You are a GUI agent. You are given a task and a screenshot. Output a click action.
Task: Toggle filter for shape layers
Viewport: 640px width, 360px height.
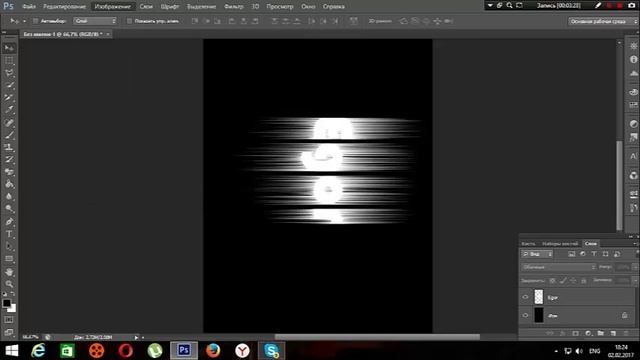pos(605,254)
